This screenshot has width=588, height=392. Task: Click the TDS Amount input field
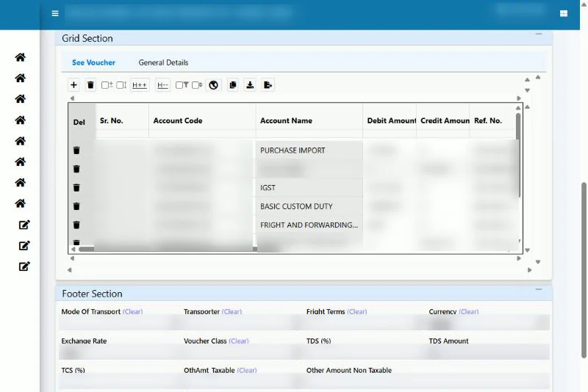click(x=489, y=352)
